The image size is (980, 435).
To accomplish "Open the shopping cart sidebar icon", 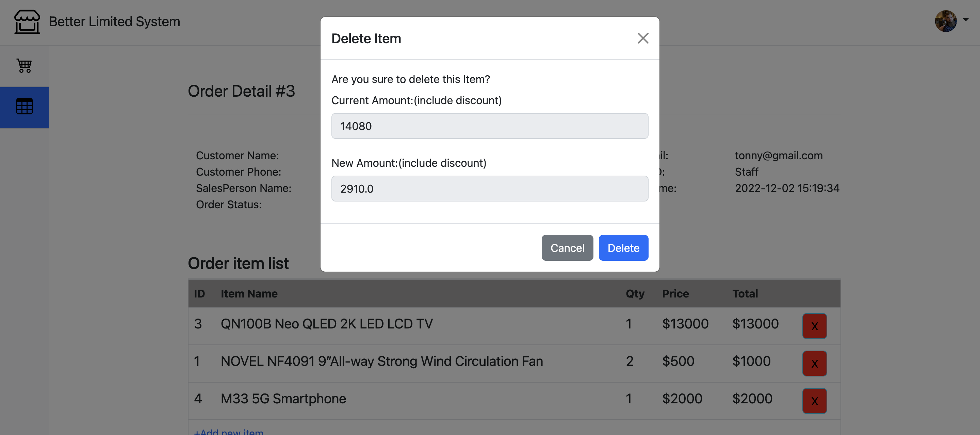I will [x=24, y=66].
